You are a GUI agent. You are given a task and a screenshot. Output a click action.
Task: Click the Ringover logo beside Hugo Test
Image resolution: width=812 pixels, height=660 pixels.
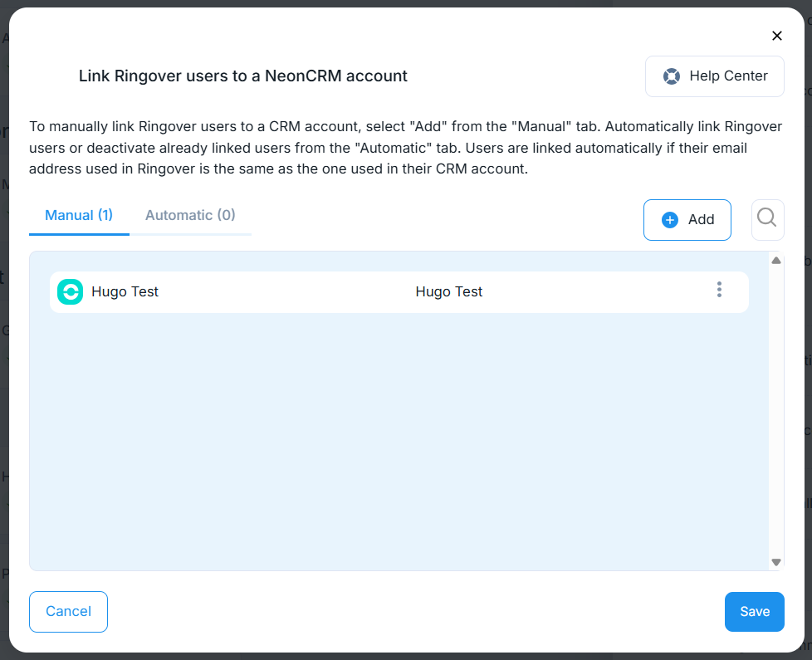[70, 292]
